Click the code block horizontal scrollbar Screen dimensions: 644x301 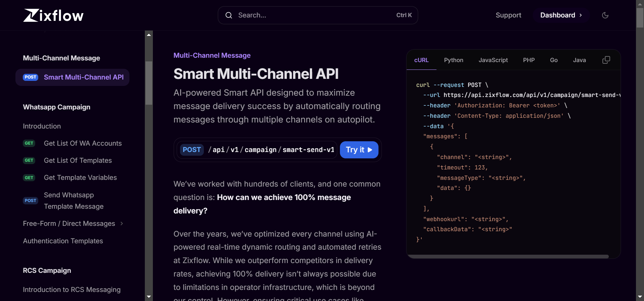click(508, 256)
